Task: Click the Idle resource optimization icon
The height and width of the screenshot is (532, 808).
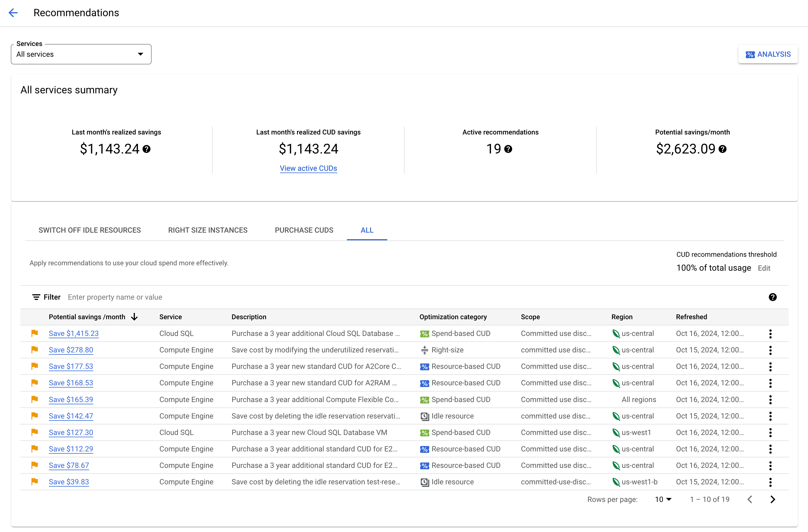Action: (424, 416)
